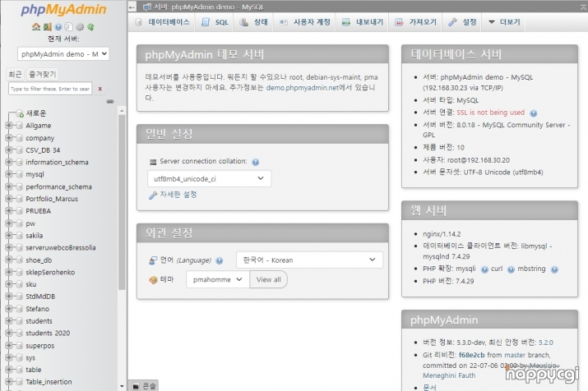Click the theme palette icon
This screenshot has height=391, width=588.
click(x=153, y=280)
